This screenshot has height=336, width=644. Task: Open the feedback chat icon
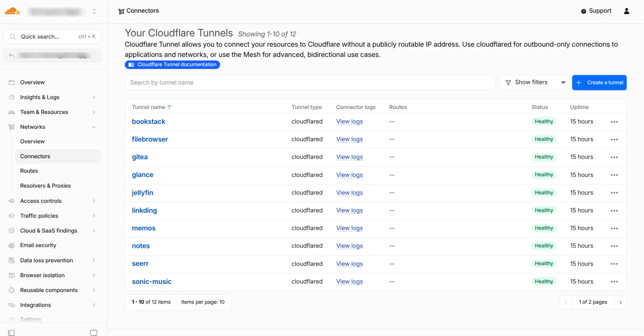tap(94, 333)
